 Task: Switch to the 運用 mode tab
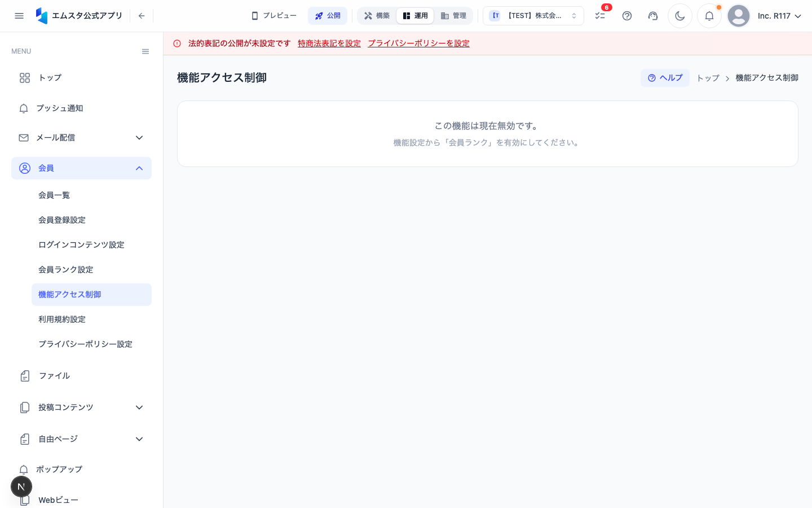[x=415, y=16]
